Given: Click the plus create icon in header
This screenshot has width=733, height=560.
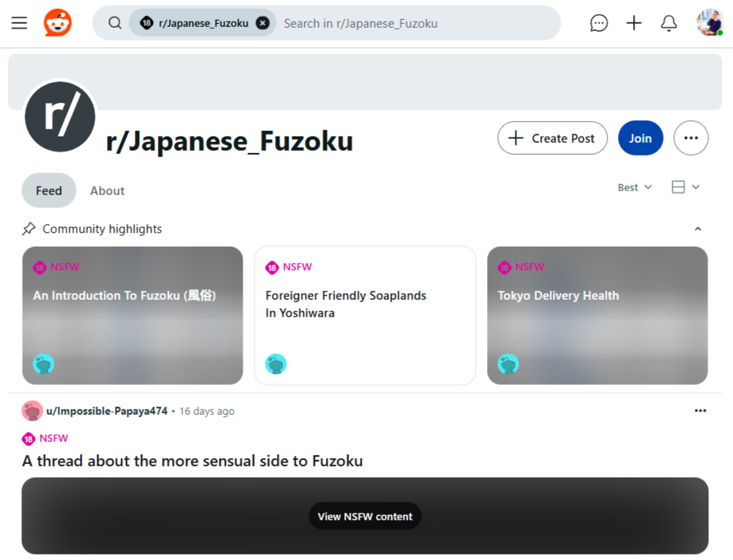Looking at the screenshot, I should (x=634, y=23).
